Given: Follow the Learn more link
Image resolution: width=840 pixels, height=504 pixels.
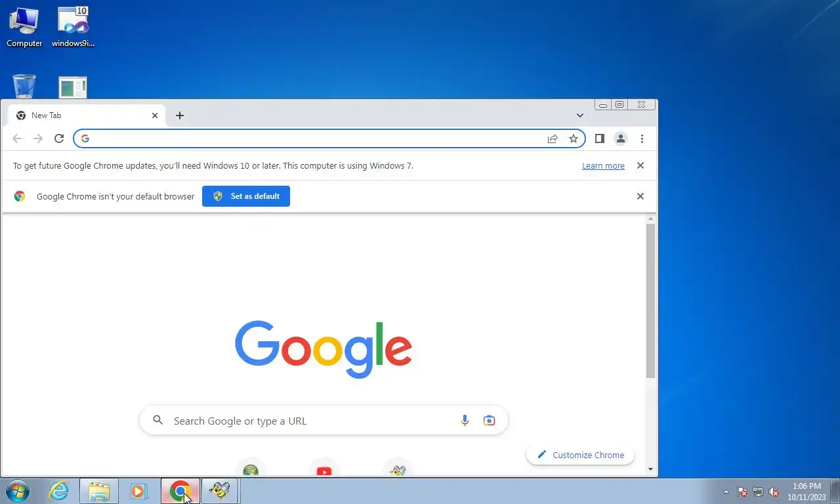Looking at the screenshot, I should [x=603, y=166].
